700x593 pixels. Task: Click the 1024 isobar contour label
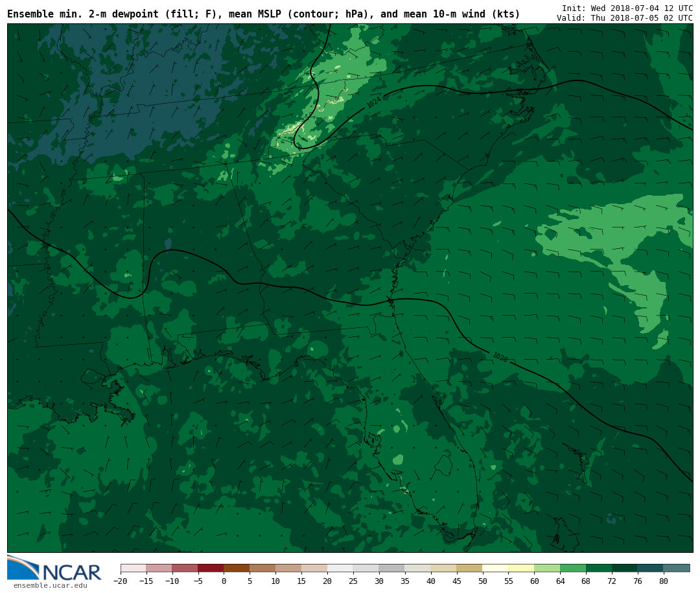(x=374, y=102)
